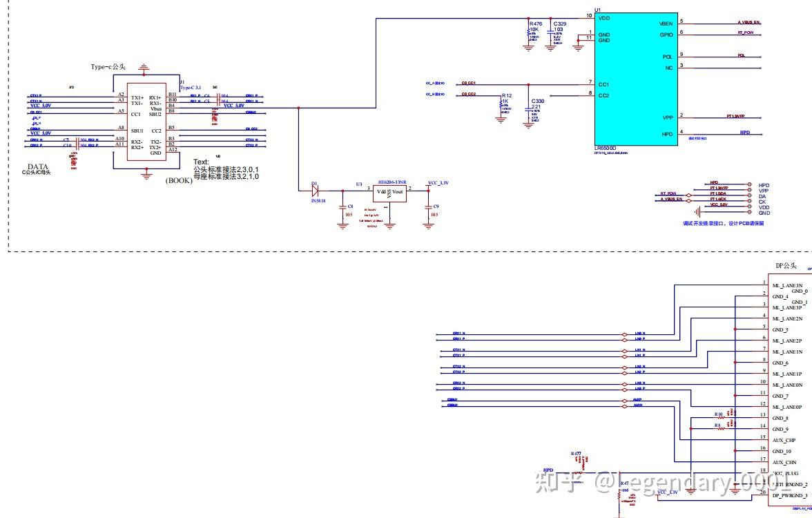This screenshot has width=812, height=518.
Task: Click the A_VBUS_EN net label
Action: [748, 22]
